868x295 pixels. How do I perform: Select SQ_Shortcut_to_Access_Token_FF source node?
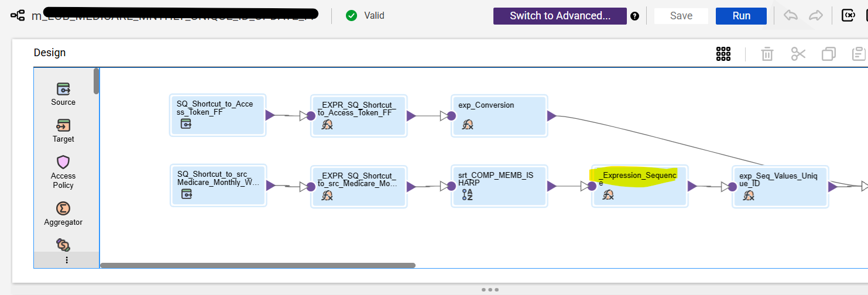click(218, 115)
